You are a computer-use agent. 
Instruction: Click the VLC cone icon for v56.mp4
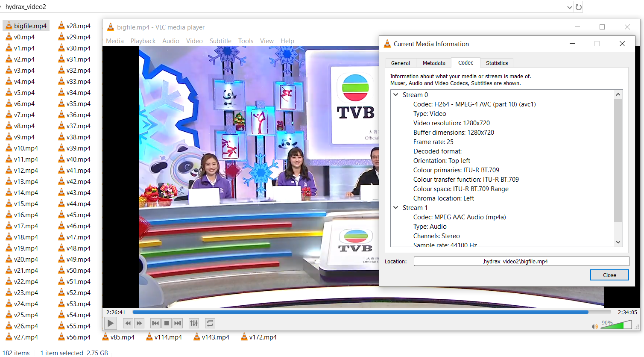click(61, 337)
